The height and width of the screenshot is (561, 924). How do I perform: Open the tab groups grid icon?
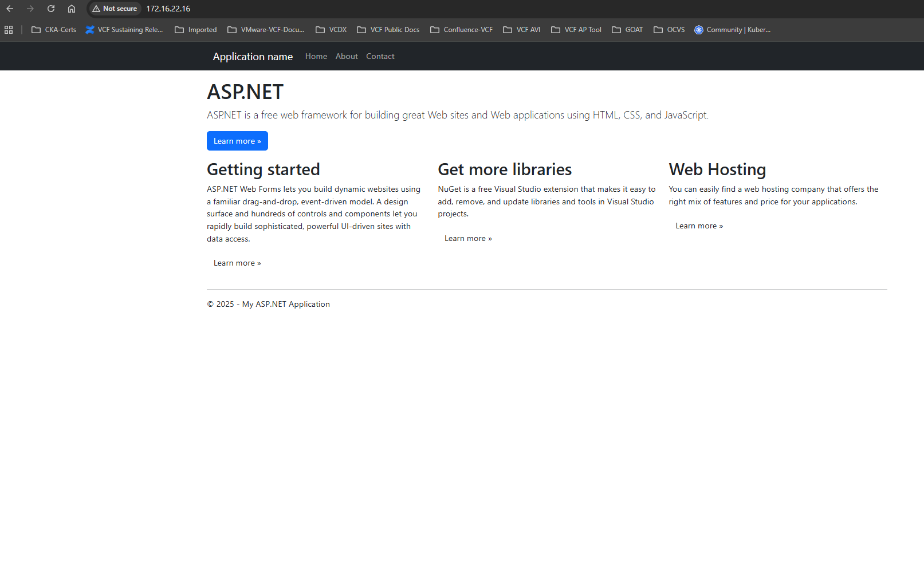pyautogui.click(x=9, y=30)
